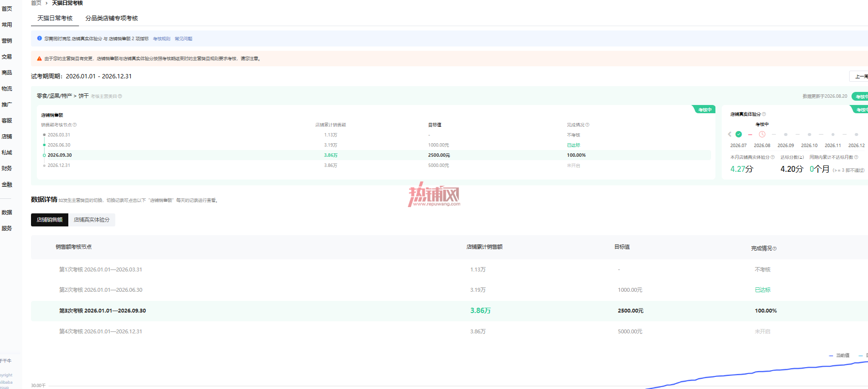This screenshot has height=389, width=868.
Task: Open 营销 in the left sidebar
Action: point(7,41)
